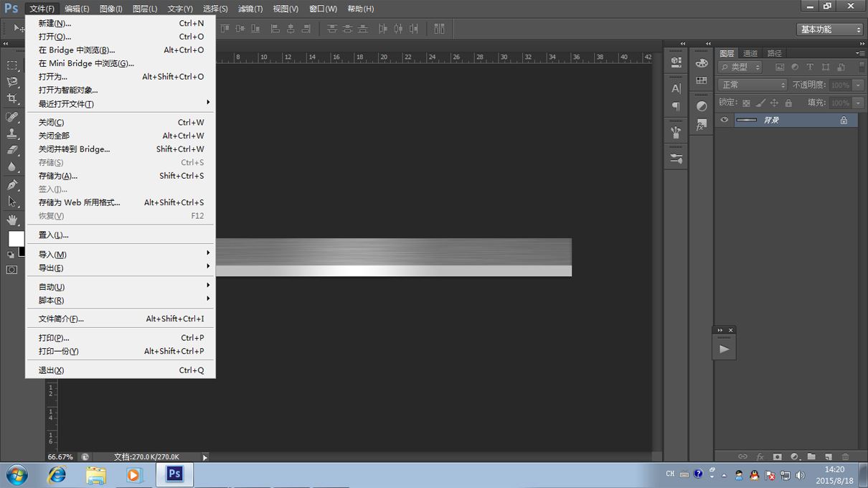Select the Clone Stamp tool
Image resolution: width=868 pixels, height=488 pixels.
12,133
